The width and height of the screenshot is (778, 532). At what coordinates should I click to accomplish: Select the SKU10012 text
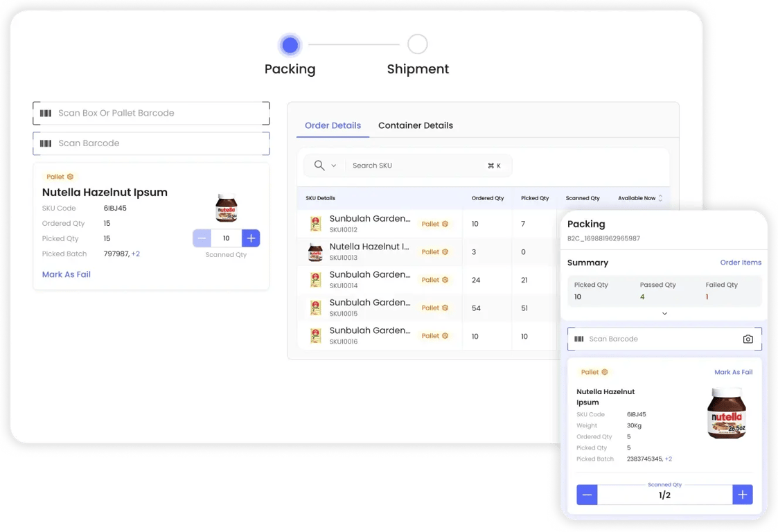pyautogui.click(x=344, y=230)
